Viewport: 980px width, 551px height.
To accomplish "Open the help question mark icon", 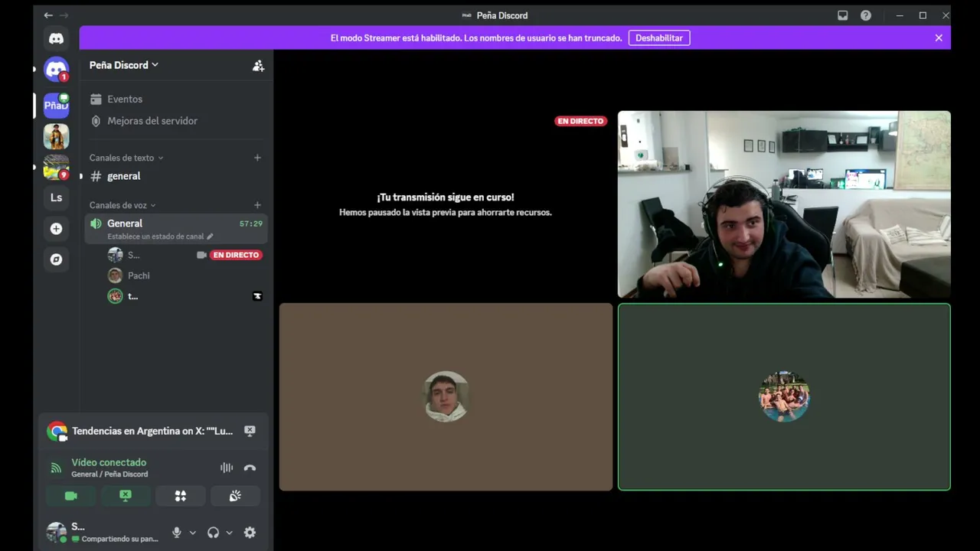I will click(x=865, y=15).
